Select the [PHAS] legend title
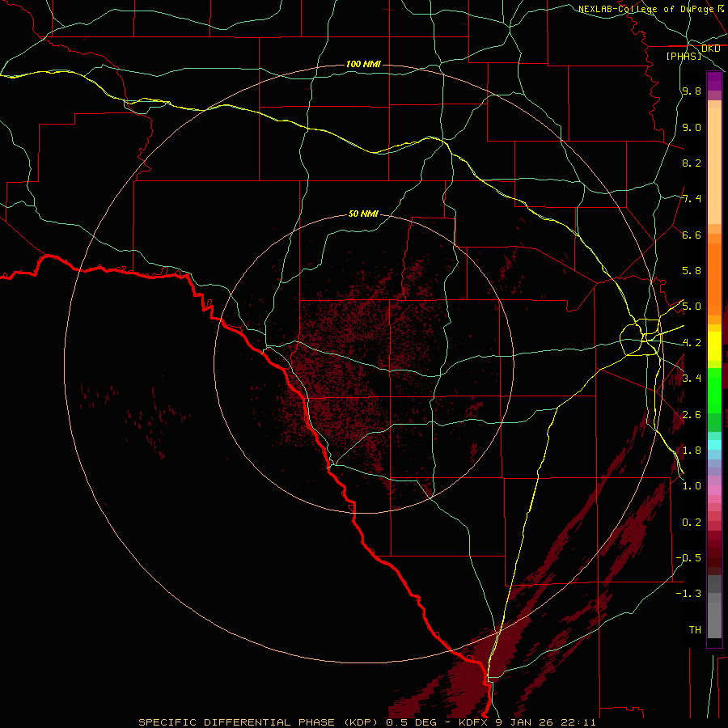The width and height of the screenshot is (728, 728). pyautogui.click(x=684, y=56)
